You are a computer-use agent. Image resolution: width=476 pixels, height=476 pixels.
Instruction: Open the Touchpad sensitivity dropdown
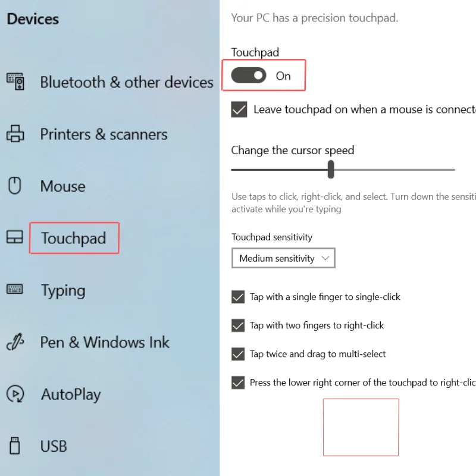click(283, 258)
